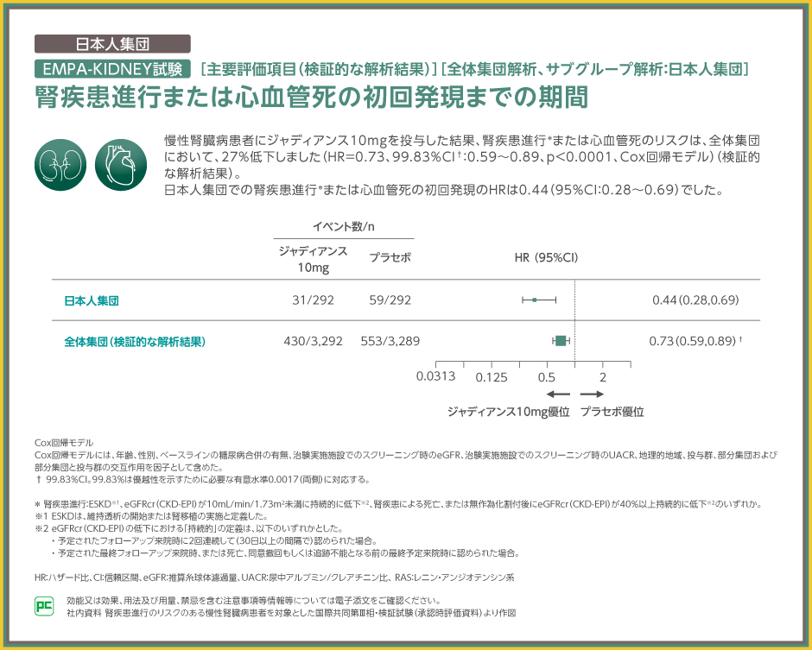Click the right arrow above プラセボ優位
812x650 pixels.
(592, 394)
